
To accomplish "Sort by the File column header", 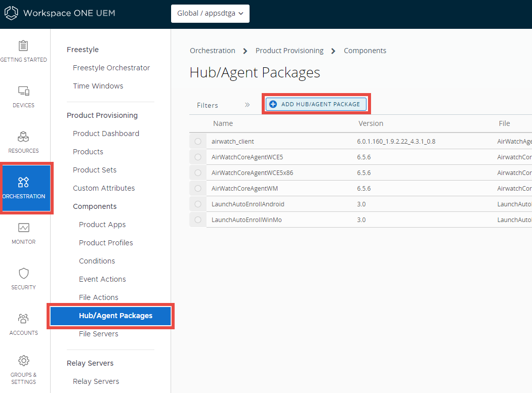I will coord(504,123).
